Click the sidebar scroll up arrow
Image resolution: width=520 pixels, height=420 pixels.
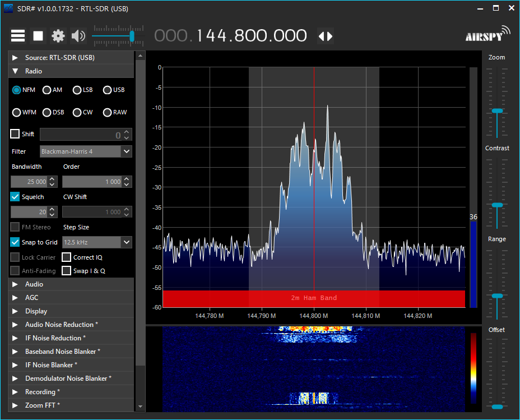[140, 56]
